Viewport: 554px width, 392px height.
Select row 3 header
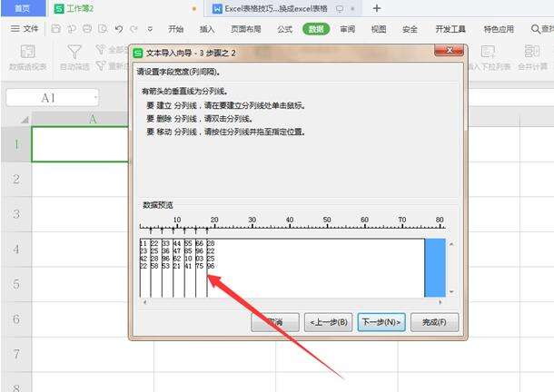pos(16,214)
